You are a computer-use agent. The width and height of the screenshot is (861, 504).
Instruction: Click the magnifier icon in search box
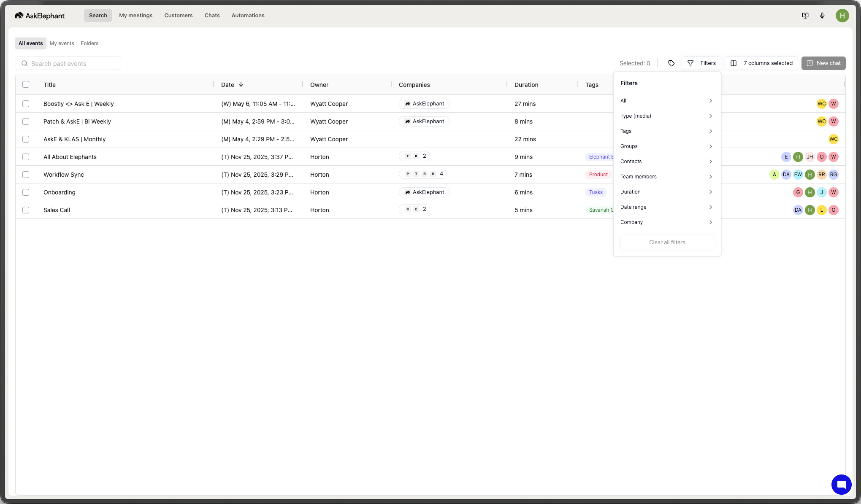click(24, 63)
